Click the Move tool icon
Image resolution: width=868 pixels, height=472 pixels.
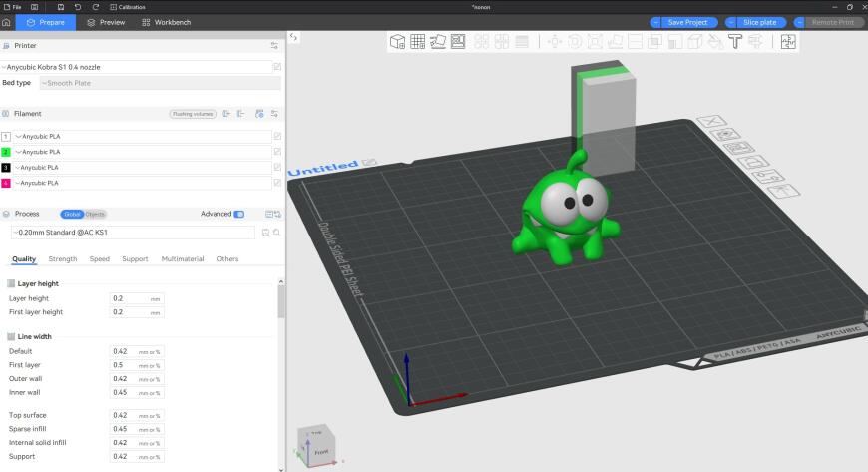(554, 42)
